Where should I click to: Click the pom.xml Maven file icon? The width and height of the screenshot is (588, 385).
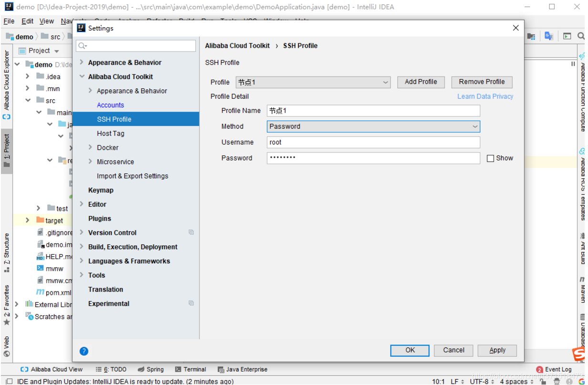pos(41,292)
